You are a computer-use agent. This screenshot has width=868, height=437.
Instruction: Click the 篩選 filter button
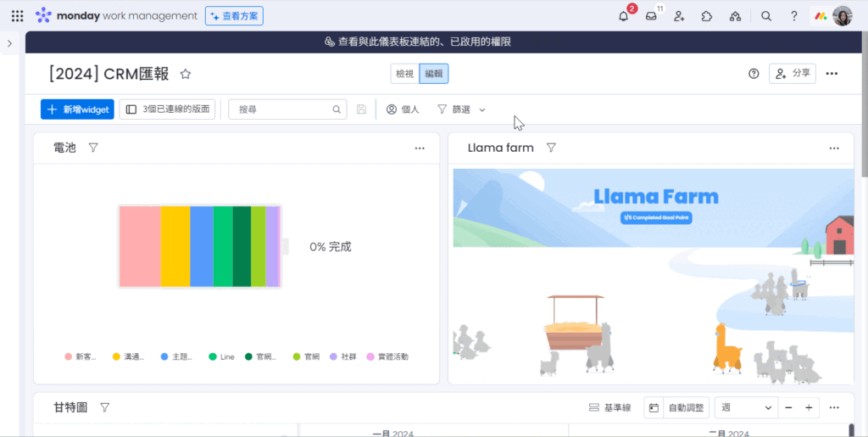(454, 109)
